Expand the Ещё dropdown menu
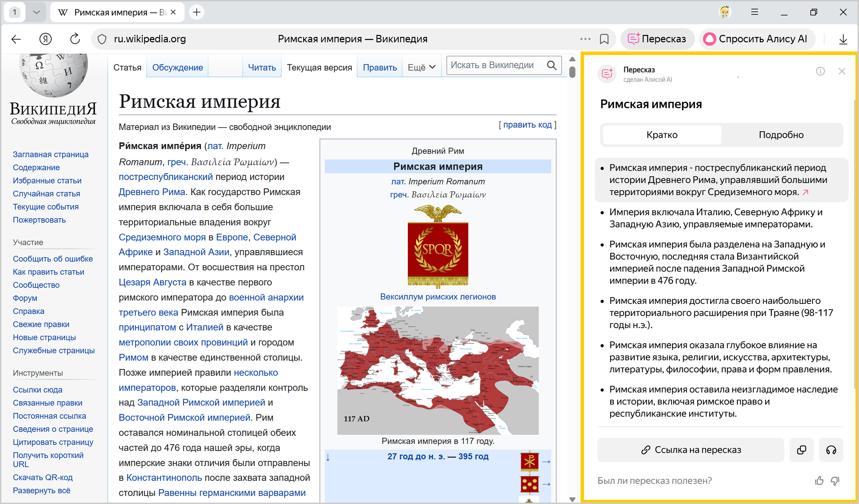This screenshot has width=859, height=504. [x=421, y=68]
